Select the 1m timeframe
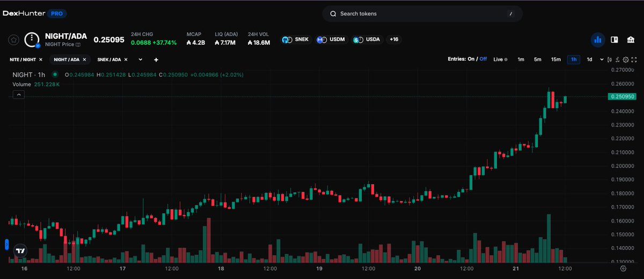Screen dimensions: 644x279 [x=521, y=60]
